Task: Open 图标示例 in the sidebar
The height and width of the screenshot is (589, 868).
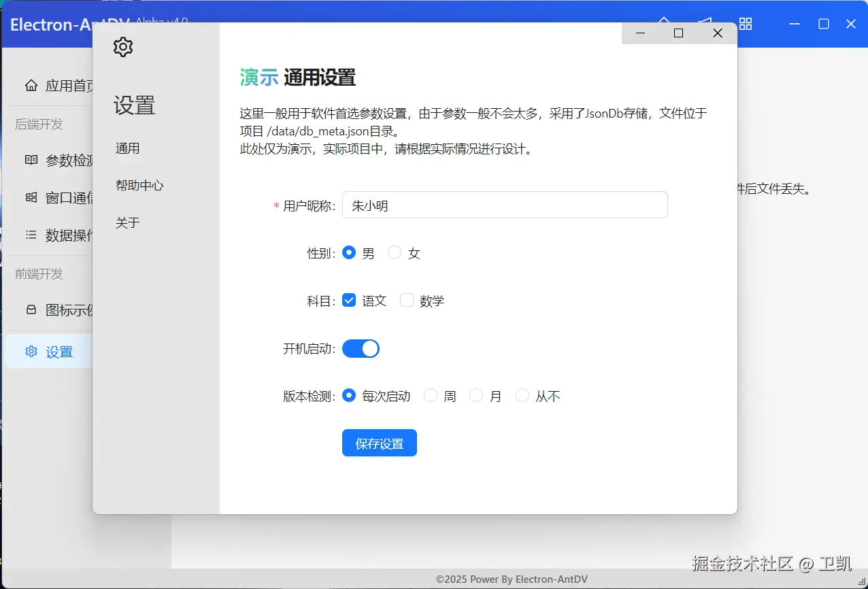Action: tap(31, 310)
